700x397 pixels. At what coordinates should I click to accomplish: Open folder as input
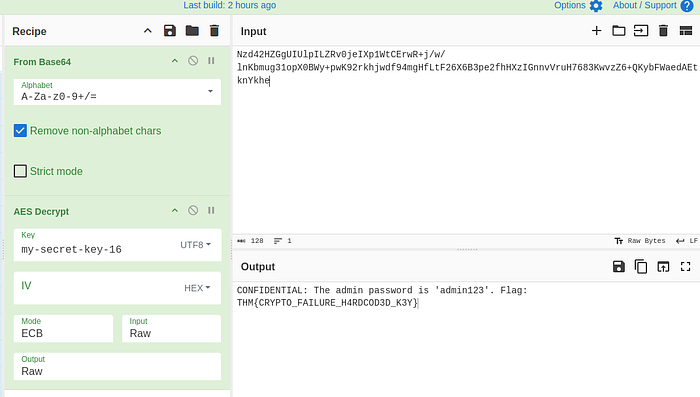(x=619, y=31)
